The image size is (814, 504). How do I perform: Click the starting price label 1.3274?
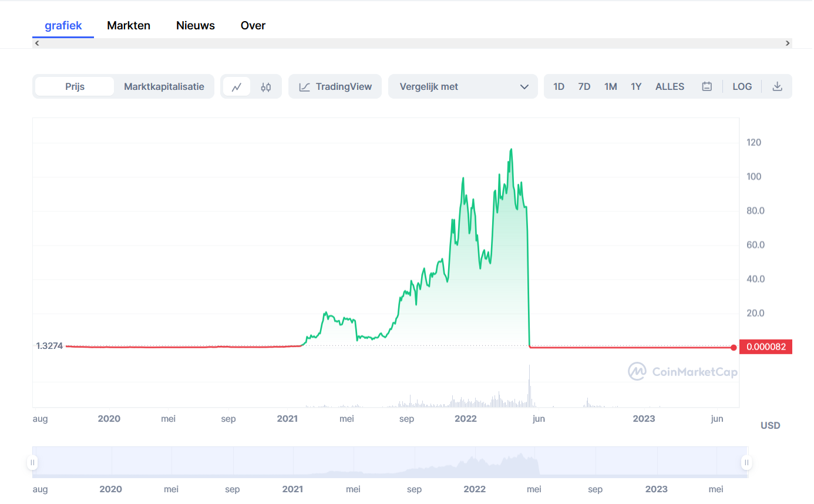tap(49, 346)
